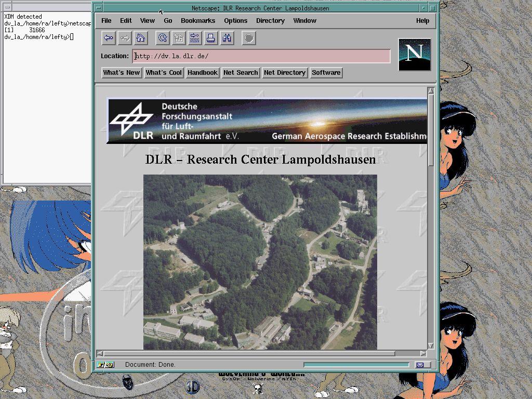Image resolution: width=532 pixels, height=399 pixels.
Task: Click the DLR logo in the page banner
Action: click(x=133, y=121)
